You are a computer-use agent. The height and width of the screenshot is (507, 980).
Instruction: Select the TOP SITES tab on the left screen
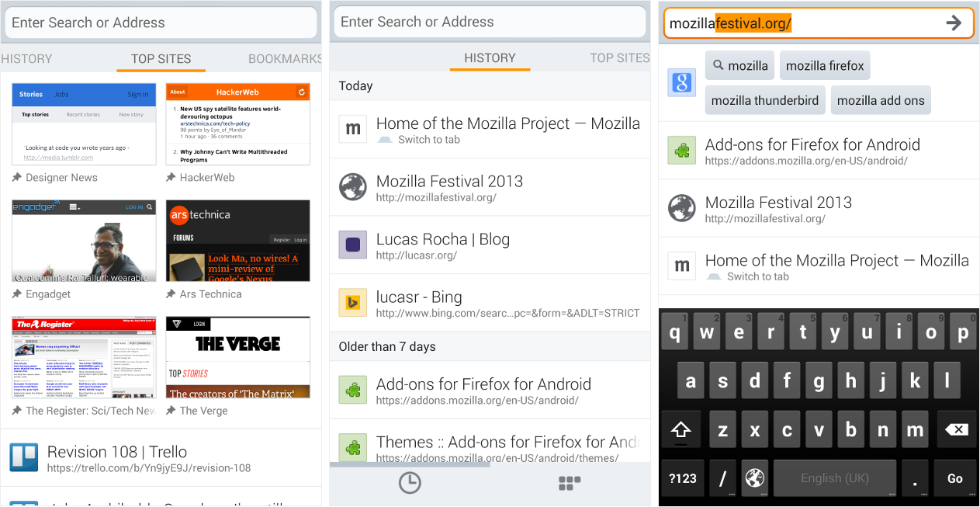pyautogui.click(x=161, y=59)
